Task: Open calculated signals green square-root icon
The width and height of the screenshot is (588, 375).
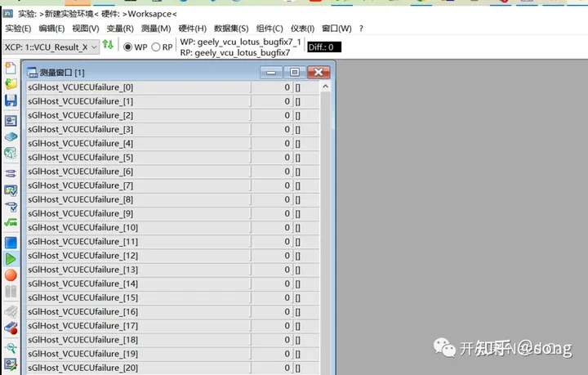Action: [11, 222]
